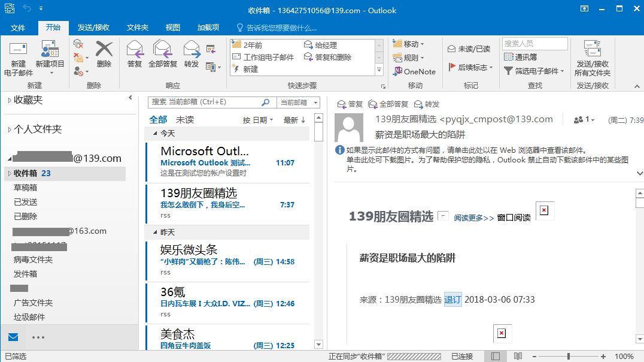Reply to message using ribbon 答复
The width and height of the screenshot is (644, 362).
135,55
